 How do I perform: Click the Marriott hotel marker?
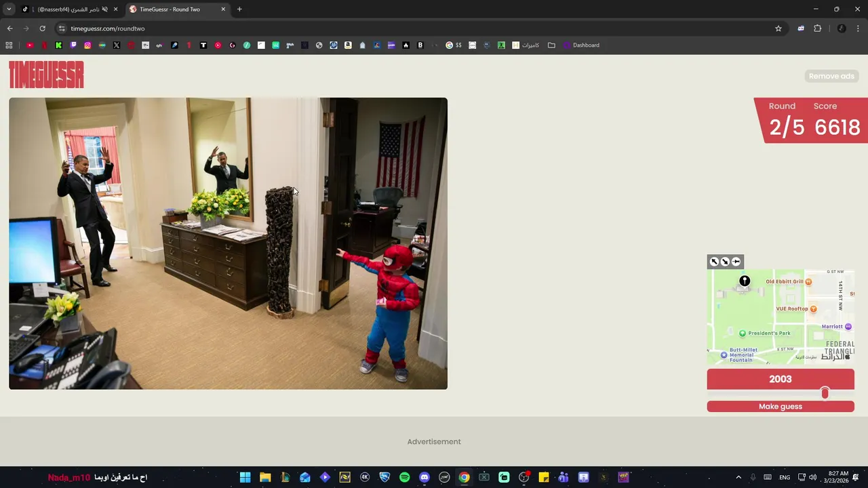[x=848, y=327]
